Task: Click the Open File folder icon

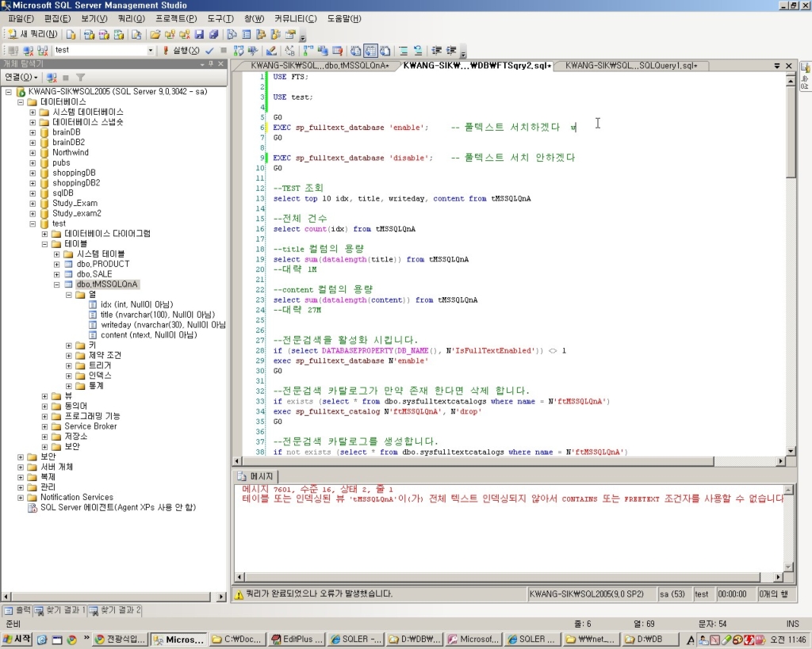Action: 155,34
